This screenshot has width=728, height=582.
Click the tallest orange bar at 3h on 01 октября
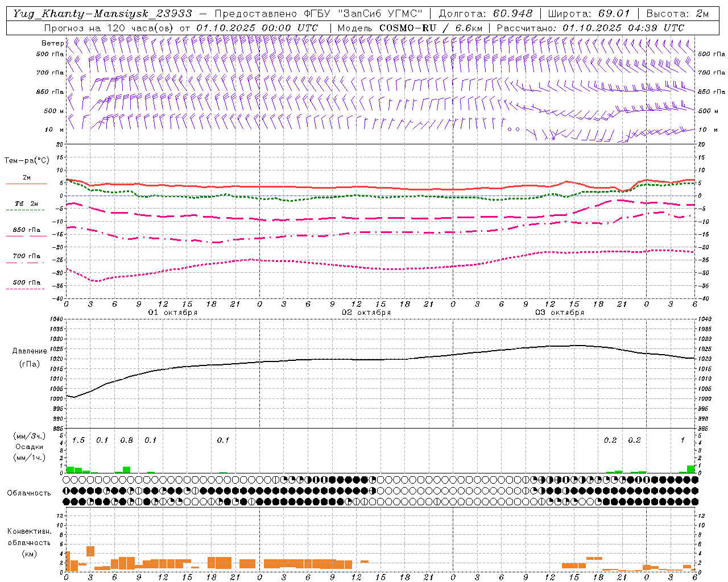click(x=90, y=551)
